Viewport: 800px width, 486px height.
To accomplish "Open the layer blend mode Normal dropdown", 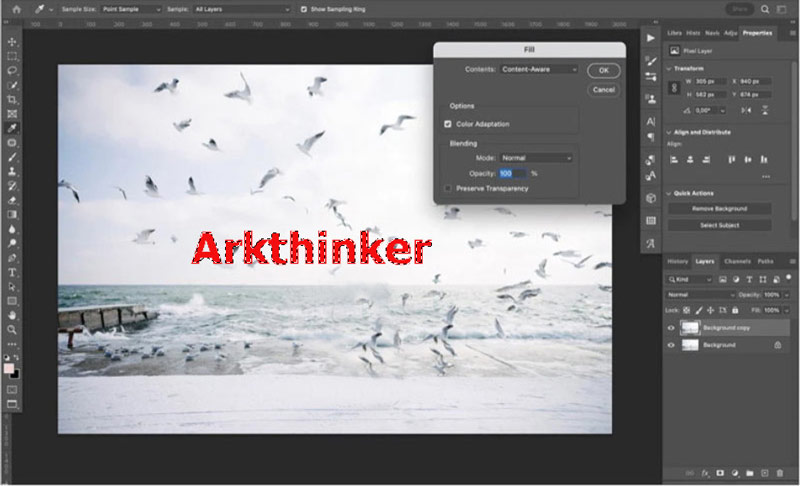I will coord(700,295).
